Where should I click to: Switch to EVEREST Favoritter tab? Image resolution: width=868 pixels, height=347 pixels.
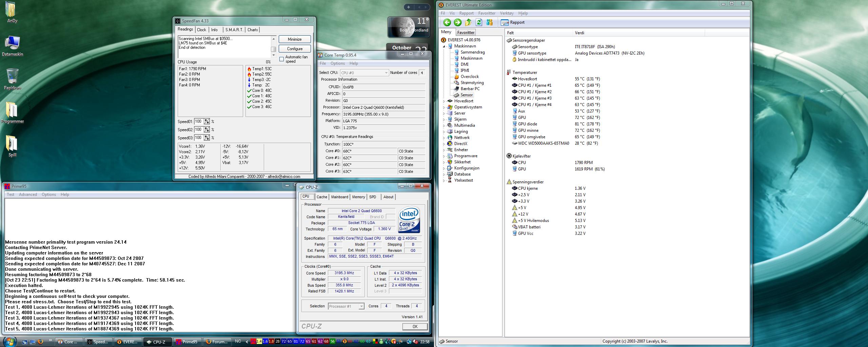click(x=466, y=33)
